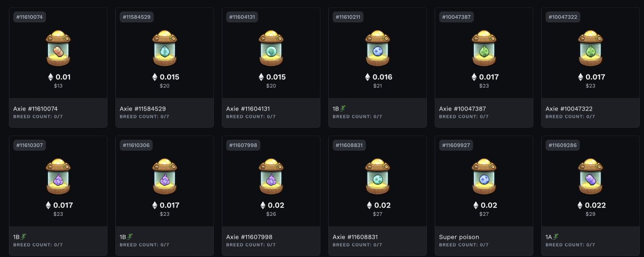Click the blue egg jar in #11610211
This screenshot has height=257, width=644.
[378, 48]
